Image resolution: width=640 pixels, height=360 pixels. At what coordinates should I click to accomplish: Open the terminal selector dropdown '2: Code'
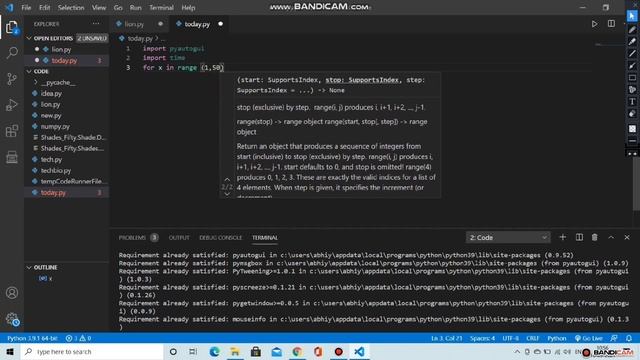tap(508, 238)
